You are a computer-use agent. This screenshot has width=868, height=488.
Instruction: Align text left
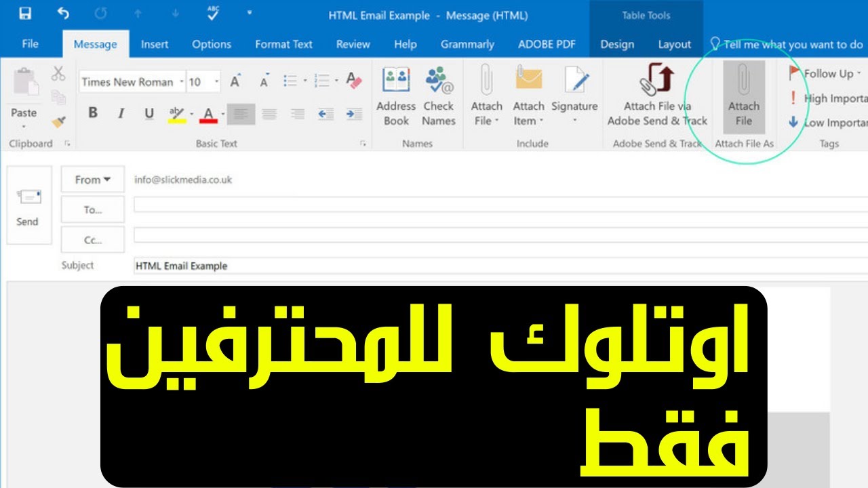click(x=241, y=114)
